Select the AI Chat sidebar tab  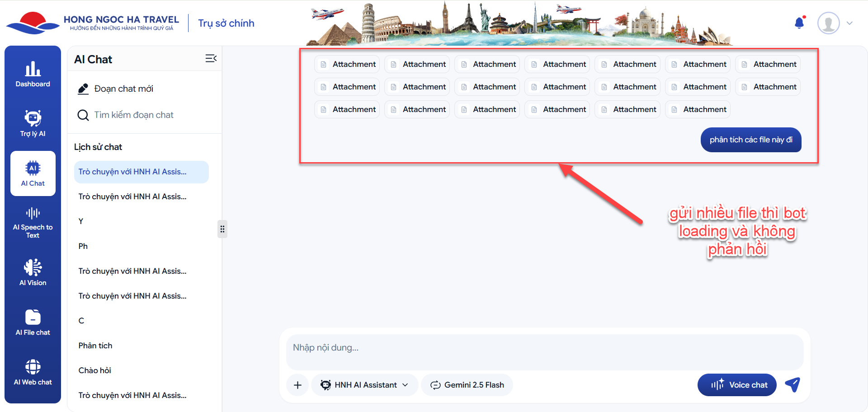tap(33, 173)
